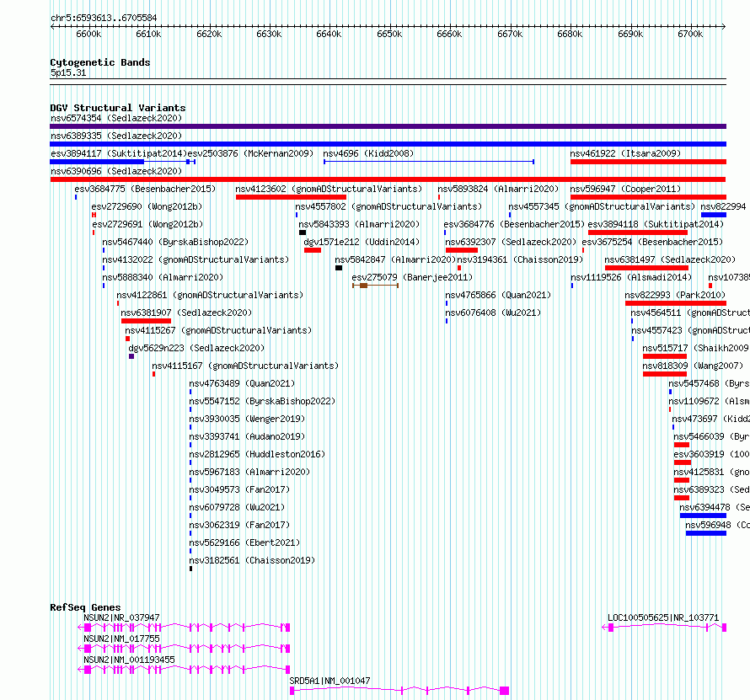Image resolution: width=750 pixels, height=700 pixels.
Task: Click the nsv5629166 (Ebert2021) label
Action: [244, 542]
